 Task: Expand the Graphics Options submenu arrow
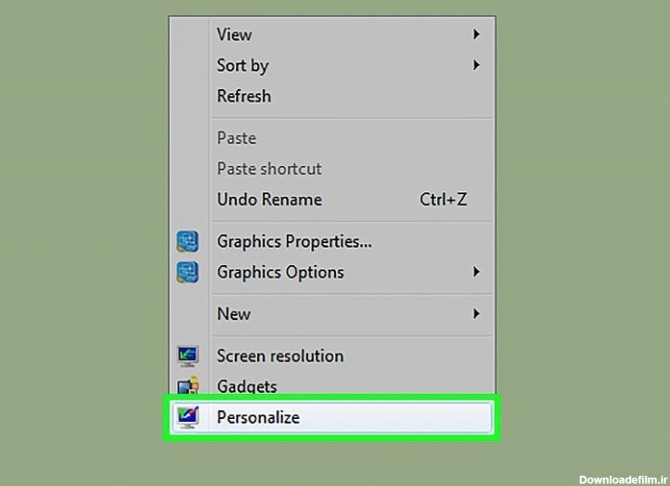477,272
